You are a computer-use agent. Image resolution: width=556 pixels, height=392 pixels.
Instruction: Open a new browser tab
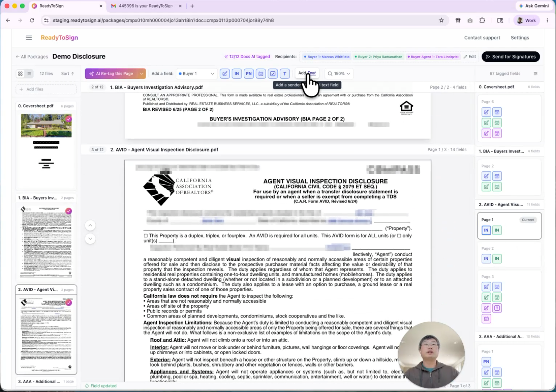click(192, 6)
